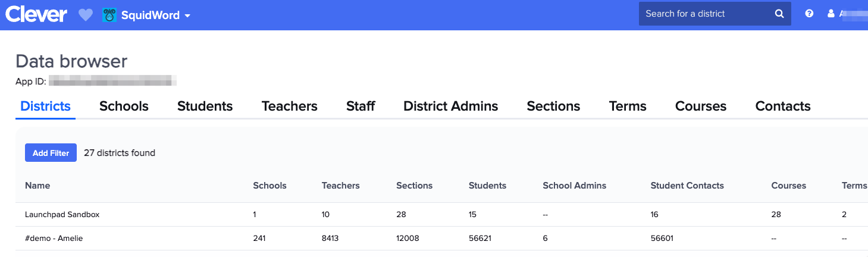Open the District Admins tab
This screenshot has width=868, height=257.
point(450,106)
